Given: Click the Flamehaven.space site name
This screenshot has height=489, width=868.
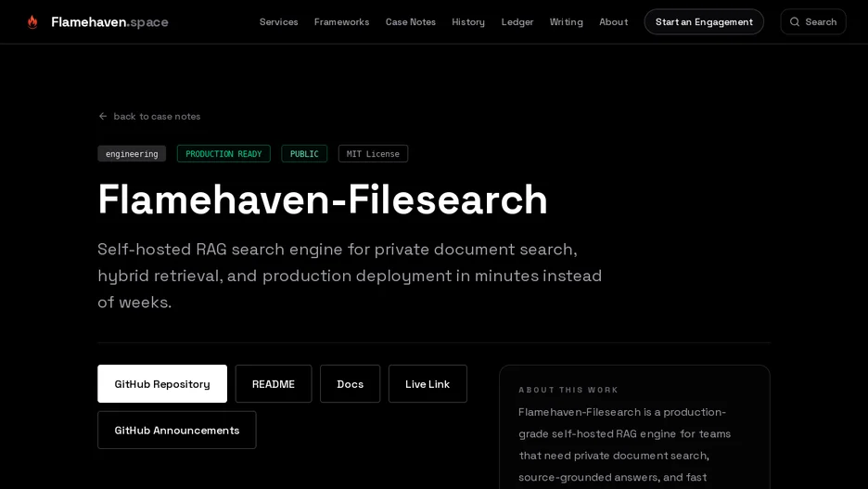Looking at the screenshot, I should (109, 22).
